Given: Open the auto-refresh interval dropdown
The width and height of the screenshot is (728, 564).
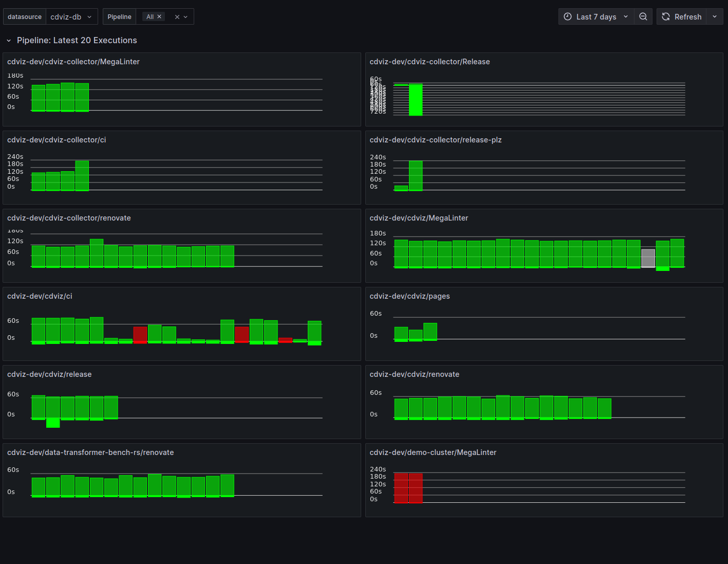Looking at the screenshot, I should [715, 16].
